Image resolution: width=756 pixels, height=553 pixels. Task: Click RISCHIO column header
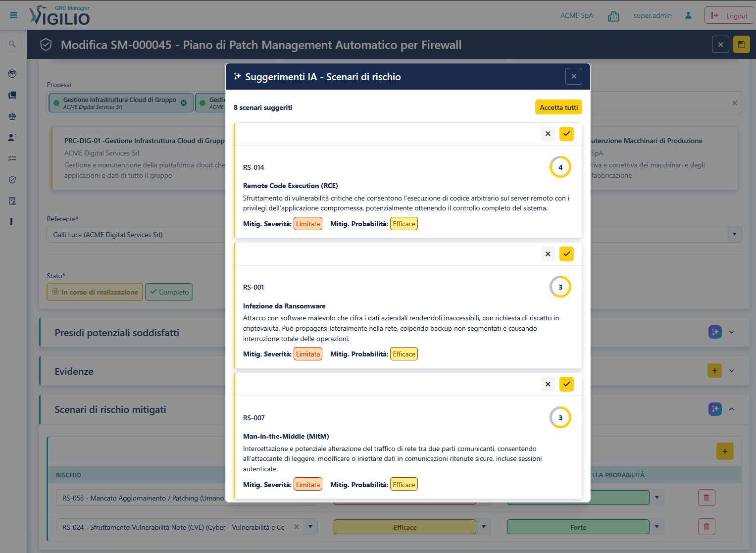click(x=68, y=475)
